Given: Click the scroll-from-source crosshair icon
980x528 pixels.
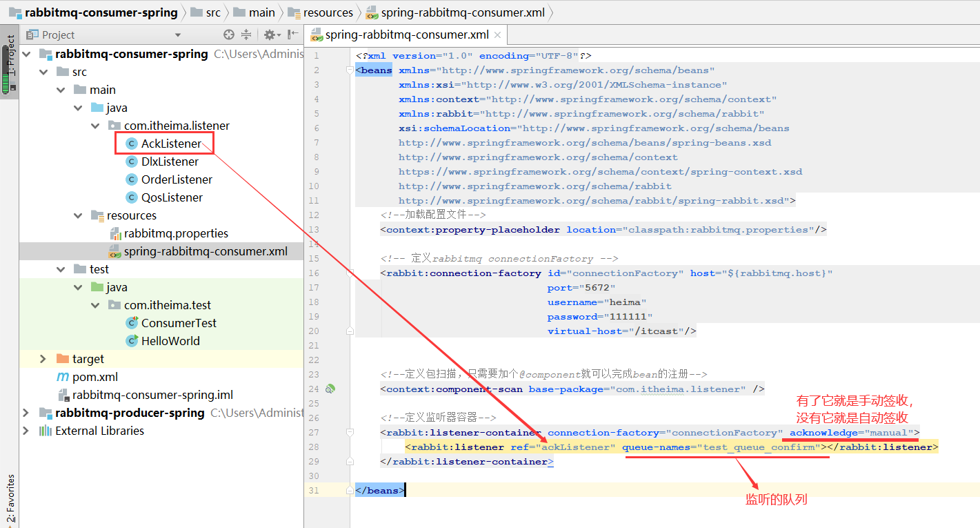Looking at the screenshot, I should click(x=229, y=35).
